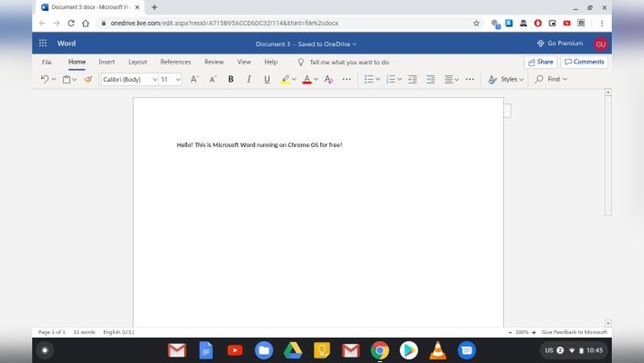Screen dimensions: 644x363
Task: Switch to the References tab
Action: pos(175,62)
